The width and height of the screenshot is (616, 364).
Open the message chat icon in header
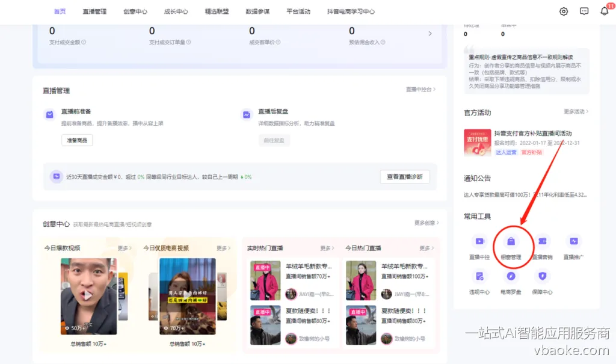coord(584,11)
